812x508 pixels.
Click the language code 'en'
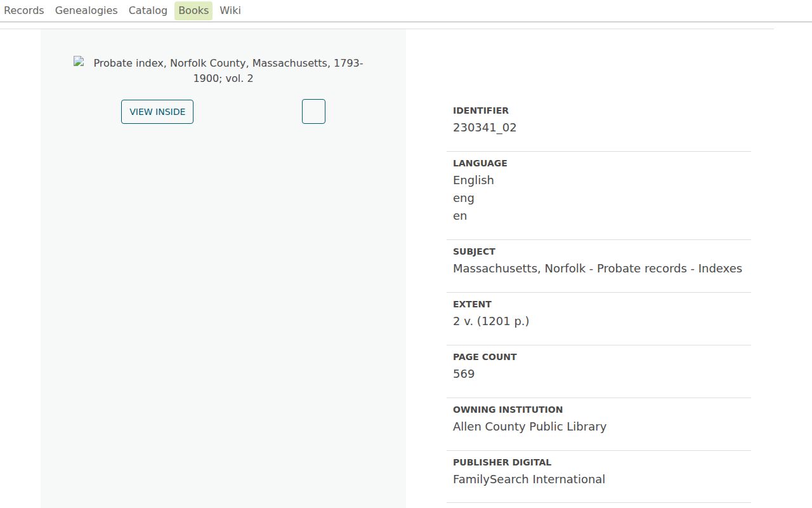(x=460, y=216)
